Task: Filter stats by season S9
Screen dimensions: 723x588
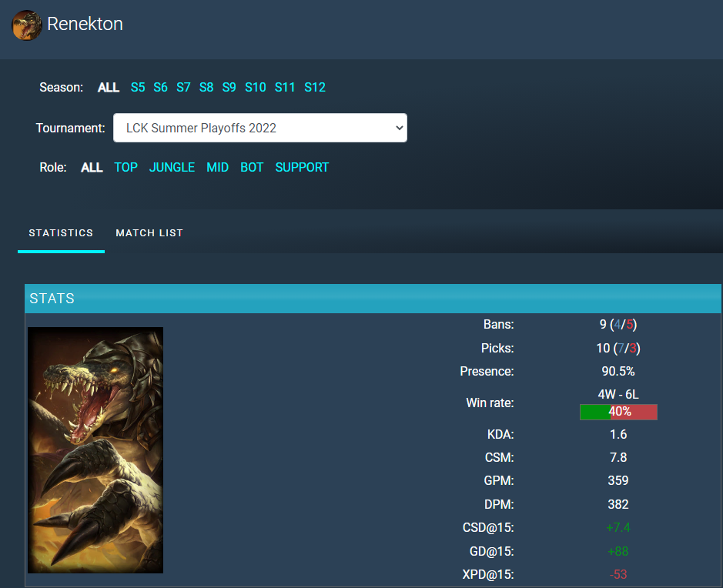Action: point(229,87)
